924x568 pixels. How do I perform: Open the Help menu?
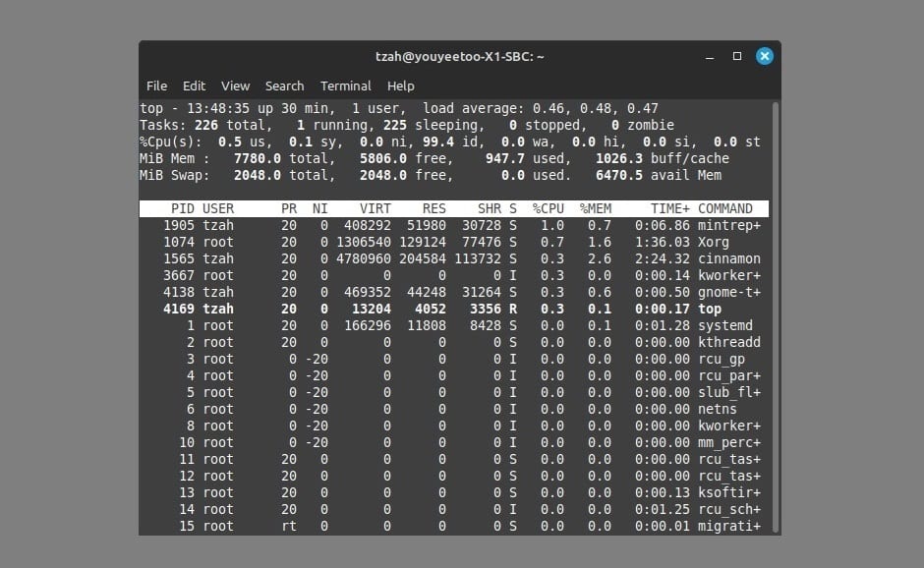coord(400,85)
